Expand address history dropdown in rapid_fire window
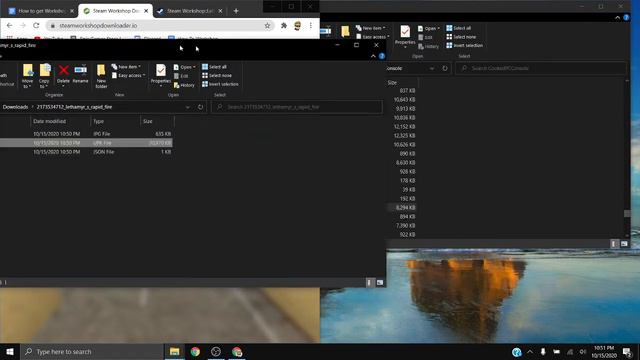Screen dimensions: 640x360 188,107
